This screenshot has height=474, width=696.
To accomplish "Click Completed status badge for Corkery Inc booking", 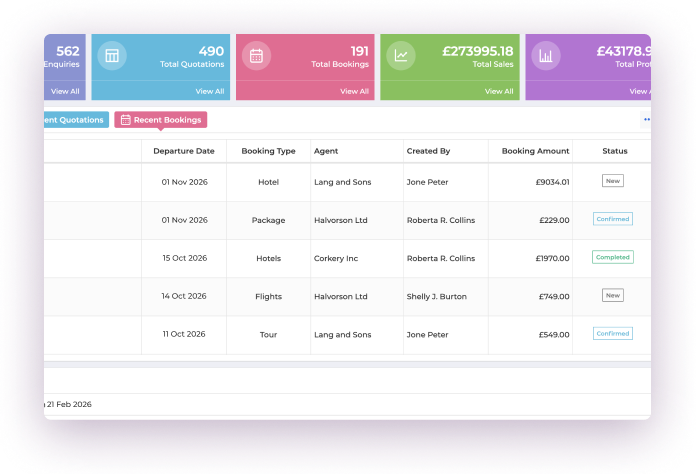I will pyautogui.click(x=613, y=257).
